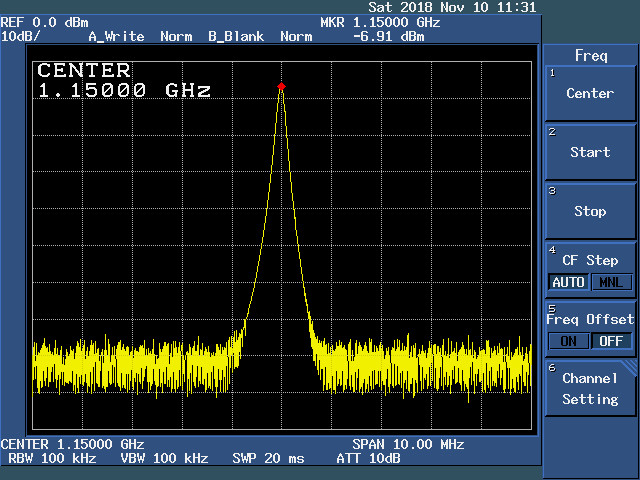Select the B_Blank trace label
Viewport: 640px width, 480px height.
click(x=236, y=36)
